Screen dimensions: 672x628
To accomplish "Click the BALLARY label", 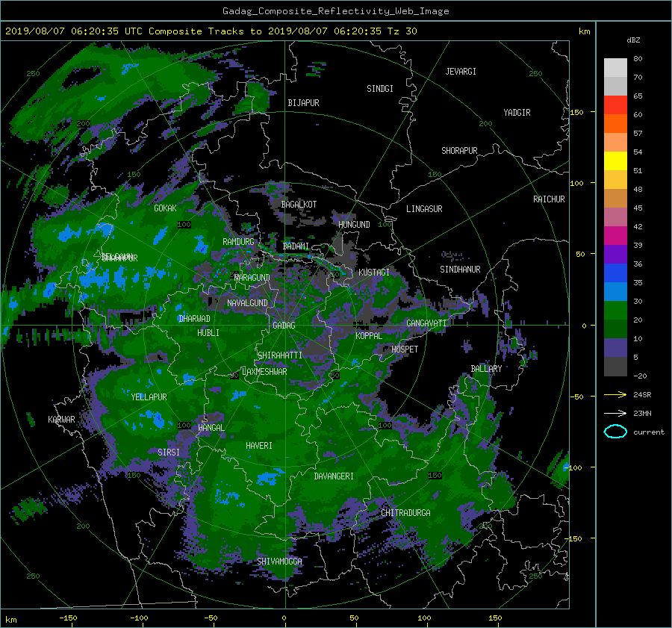I will click(486, 369).
